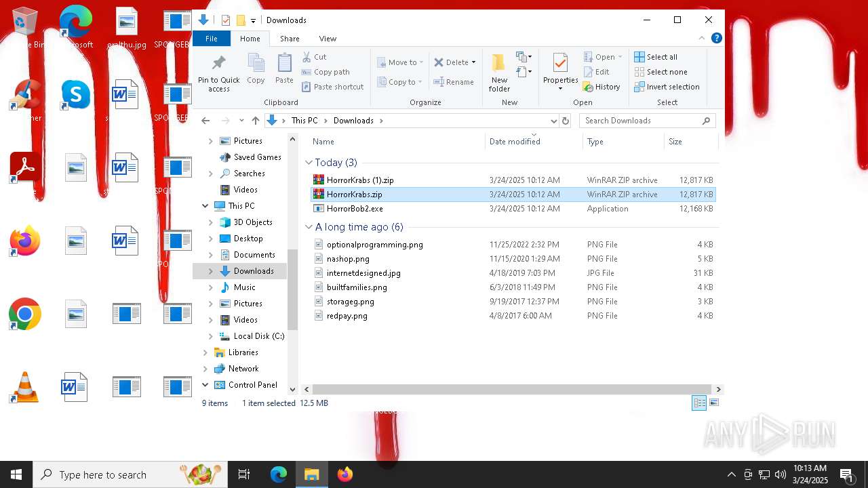Open Move to dropdown

click(x=401, y=62)
